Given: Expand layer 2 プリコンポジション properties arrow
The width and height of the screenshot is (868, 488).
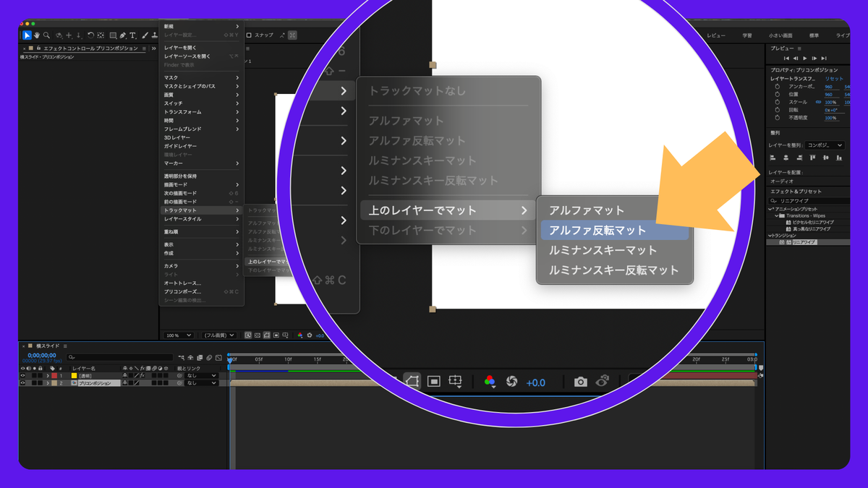Looking at the screenshot, I should click(x=48, y=383).
